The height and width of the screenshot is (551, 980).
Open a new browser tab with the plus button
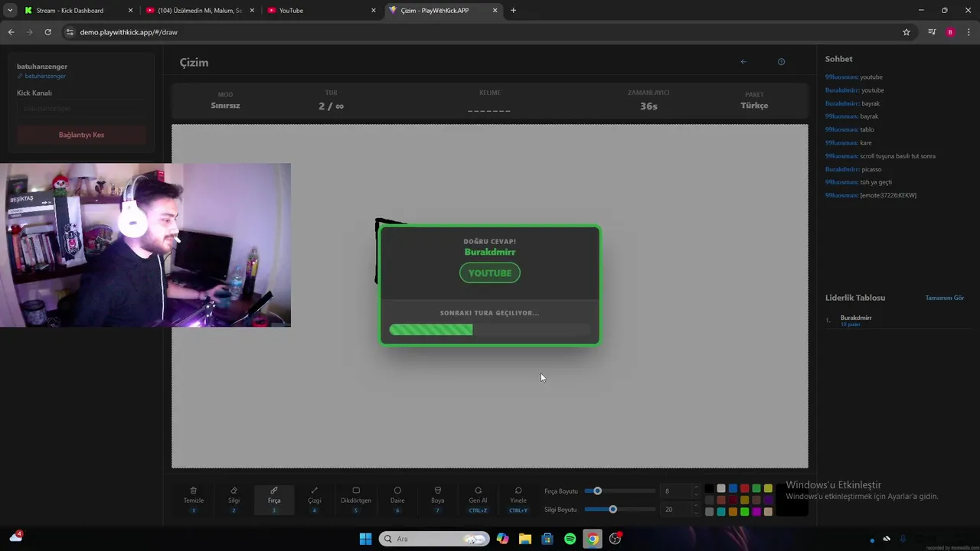(513, 10)
